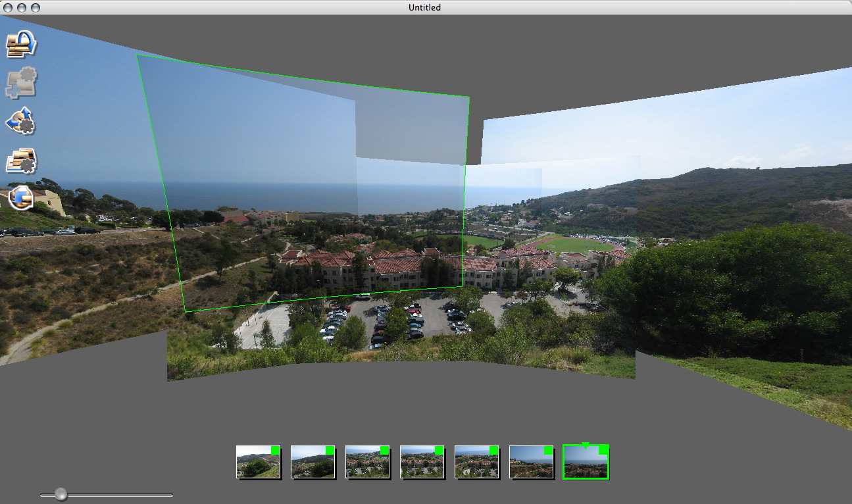This screenshot has width=852, height=504.
Task: Select the third thumbnail in the image strip
Action: (368, 462)
